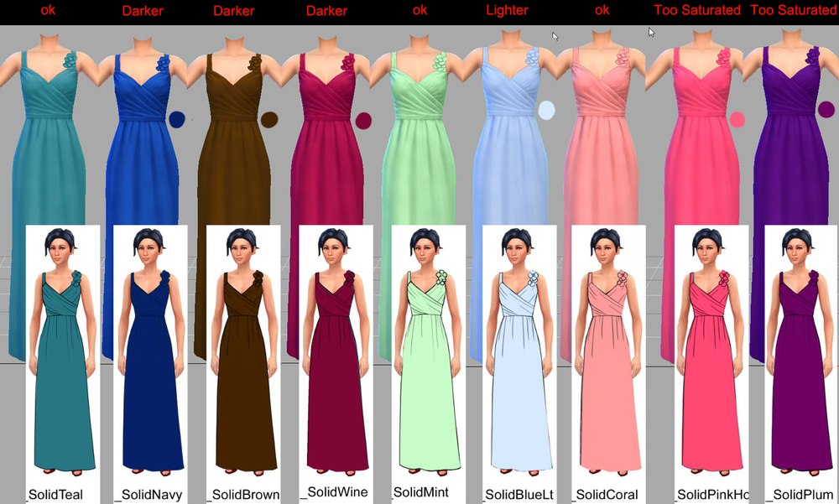Select "Darker" note above the brown dress
This screenshot has height=504, width=839.
pos(234,11)
